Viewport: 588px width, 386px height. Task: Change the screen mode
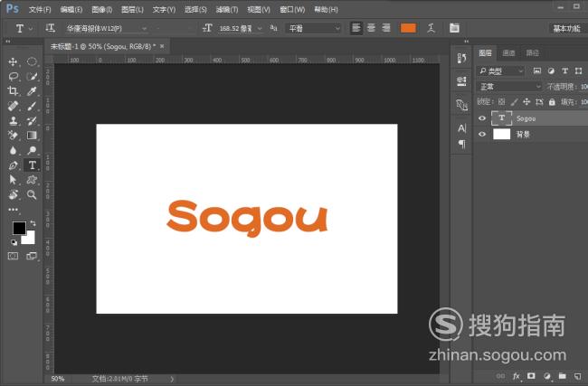[x=32, y=256]
